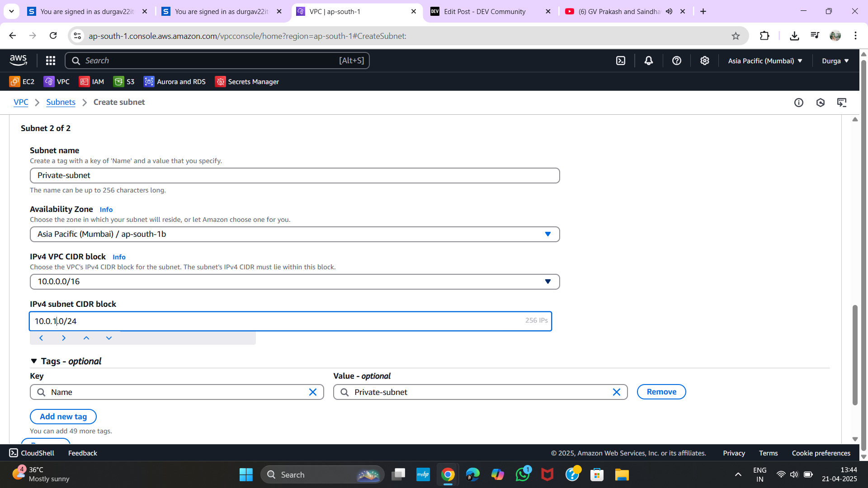The image size is (868, 488).
Task: Open Cookie preferences
Action: pyautogui.click(x=821, y=453)
